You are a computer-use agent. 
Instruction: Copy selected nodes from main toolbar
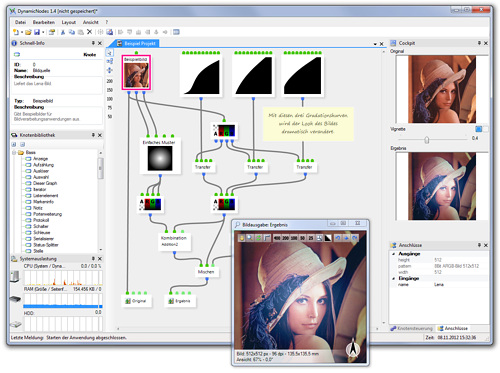click(72, 32)
